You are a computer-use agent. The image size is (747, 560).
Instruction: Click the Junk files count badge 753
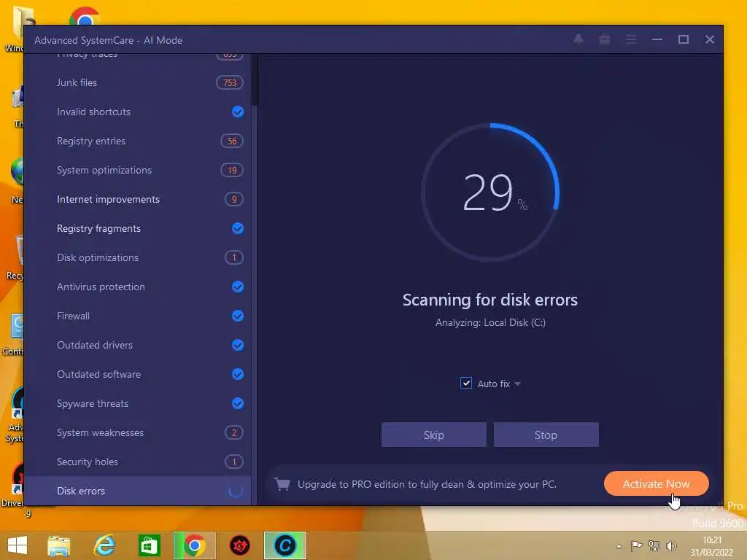pyautogui.click(x=230, y=82)
